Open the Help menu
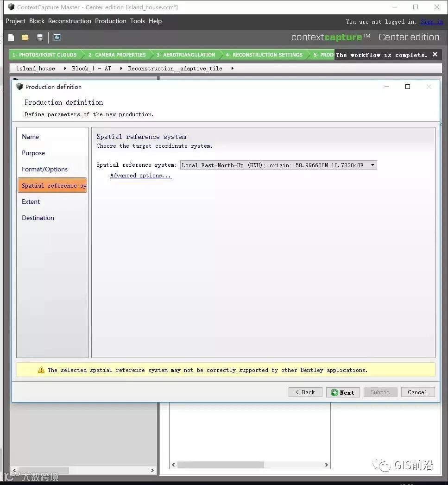This screenshot has width=448, height=485. [155, 21]
